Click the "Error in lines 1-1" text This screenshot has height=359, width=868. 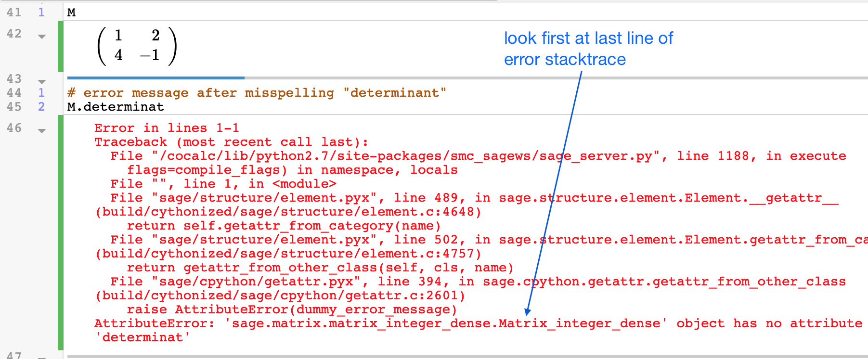pyautogui.click(x=167, y=128)
